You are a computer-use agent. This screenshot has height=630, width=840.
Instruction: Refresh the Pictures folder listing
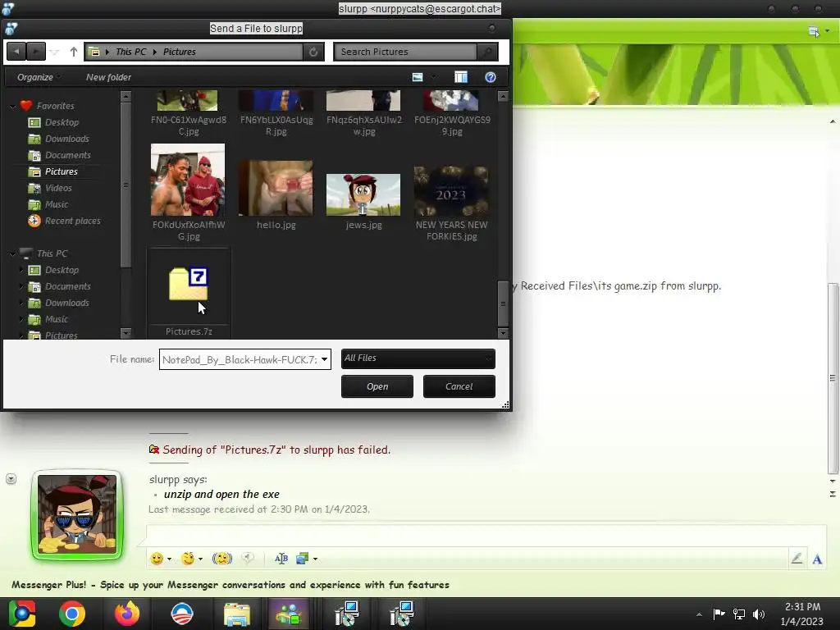(x=313, y=52)
